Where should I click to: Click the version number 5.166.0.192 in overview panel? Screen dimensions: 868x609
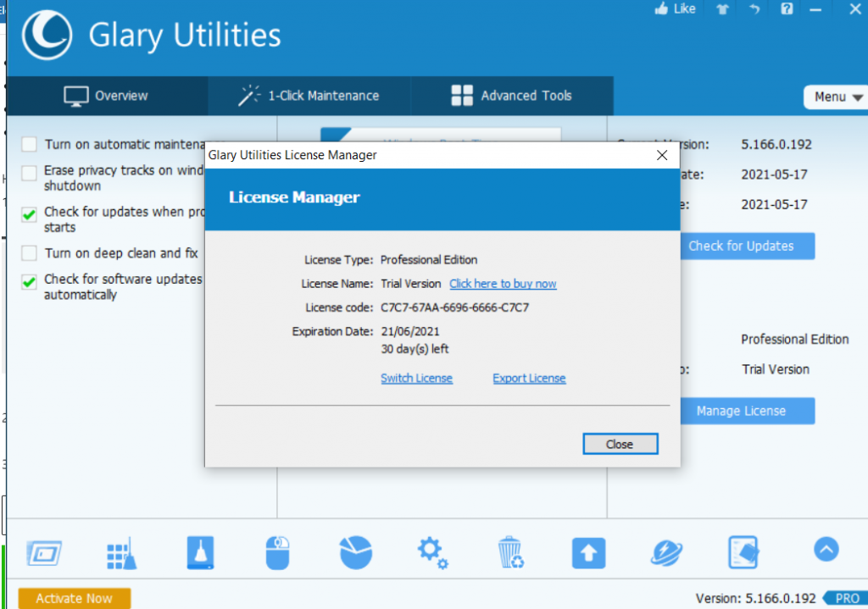tap(776, 144)
